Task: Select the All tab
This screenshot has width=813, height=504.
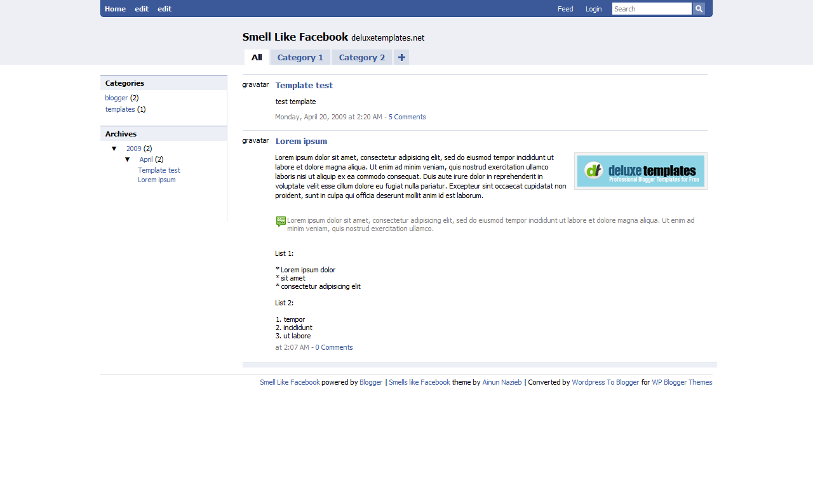Action: pyautogui.click(x=257, y=57)
